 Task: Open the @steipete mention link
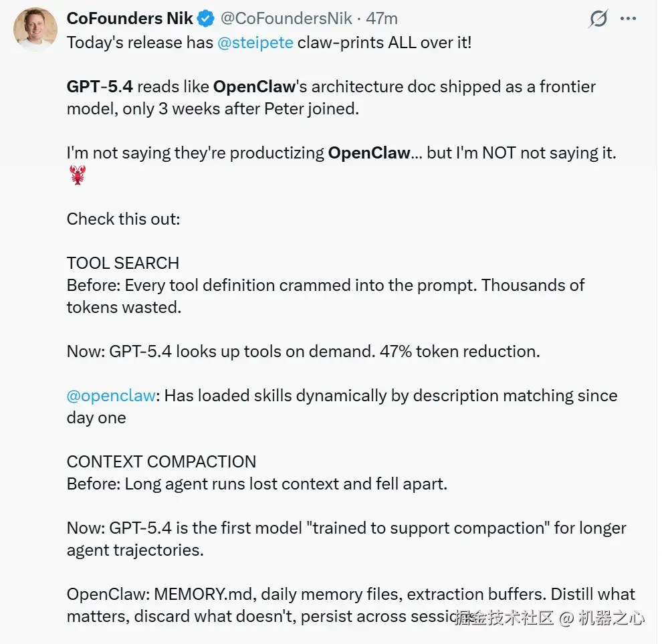255,42
